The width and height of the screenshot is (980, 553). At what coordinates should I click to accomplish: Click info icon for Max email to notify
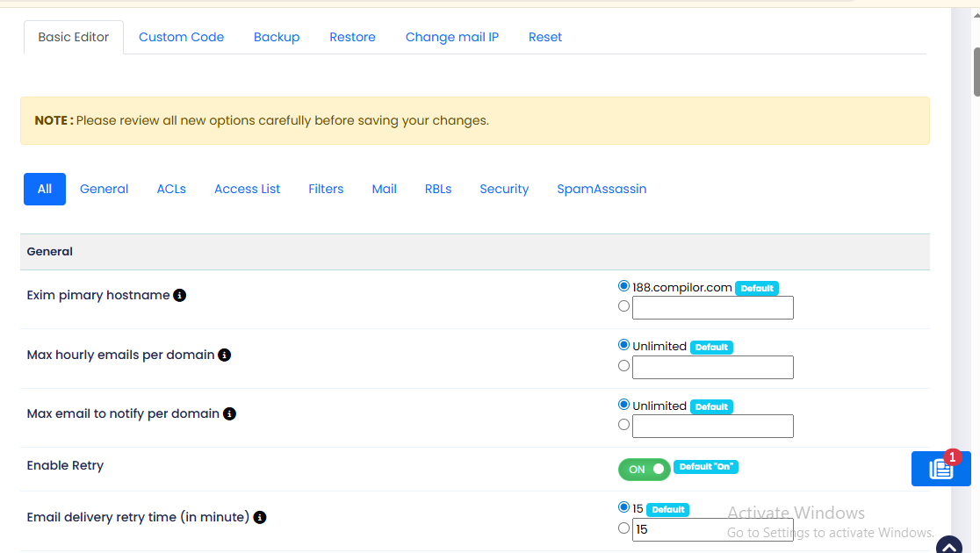coord(229,413)
